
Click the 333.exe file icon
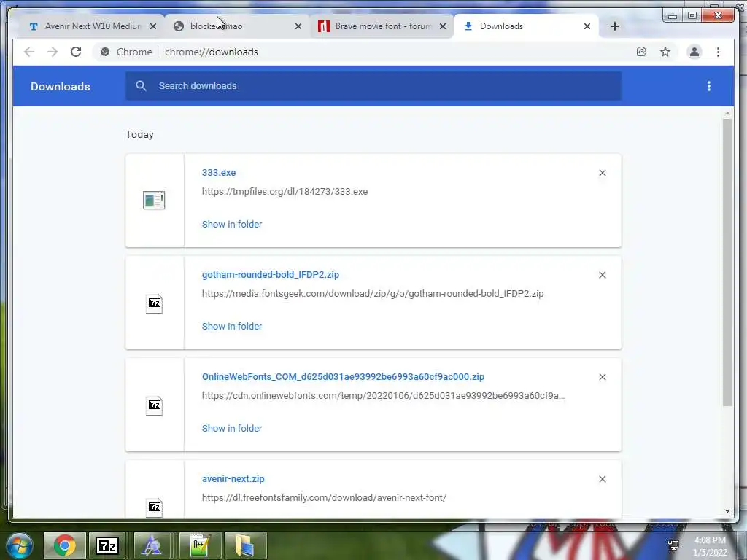(154, 200)
